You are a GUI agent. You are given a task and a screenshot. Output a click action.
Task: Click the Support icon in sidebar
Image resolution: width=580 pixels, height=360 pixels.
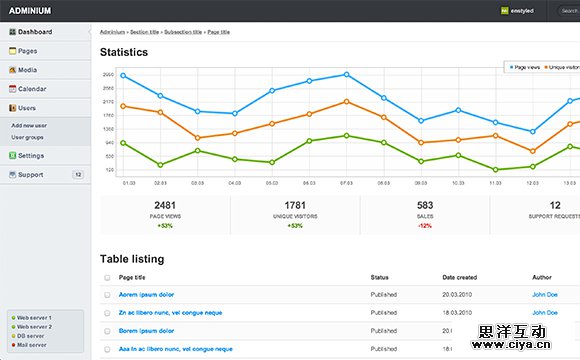click(13, 175)
